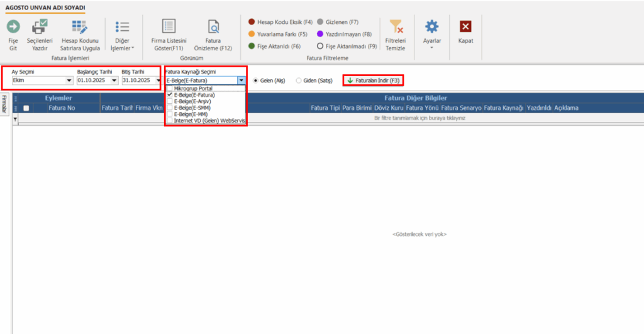Click the Eylemler band header
Viewport: 644px width, 334px height.
click(x=58, y=97)
